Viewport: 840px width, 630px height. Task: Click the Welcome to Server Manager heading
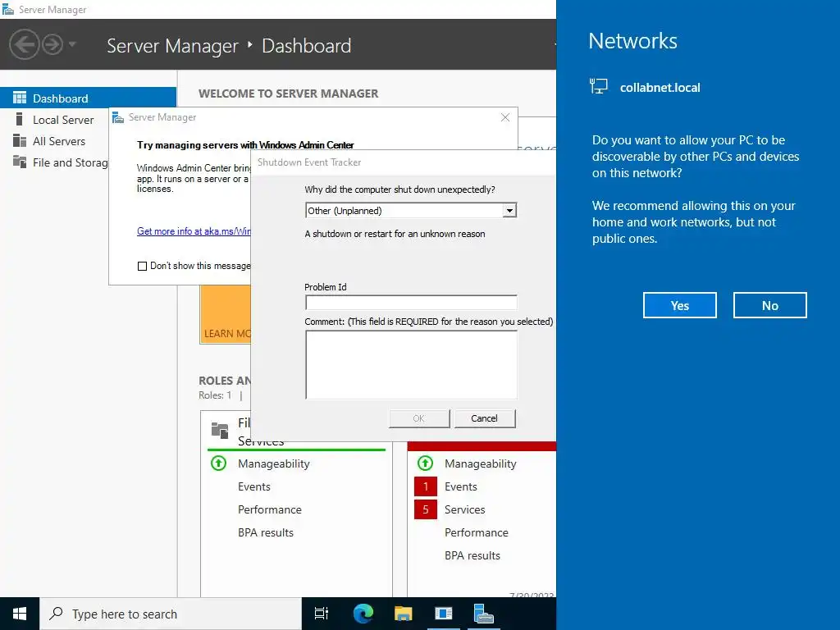pos(288,94)
